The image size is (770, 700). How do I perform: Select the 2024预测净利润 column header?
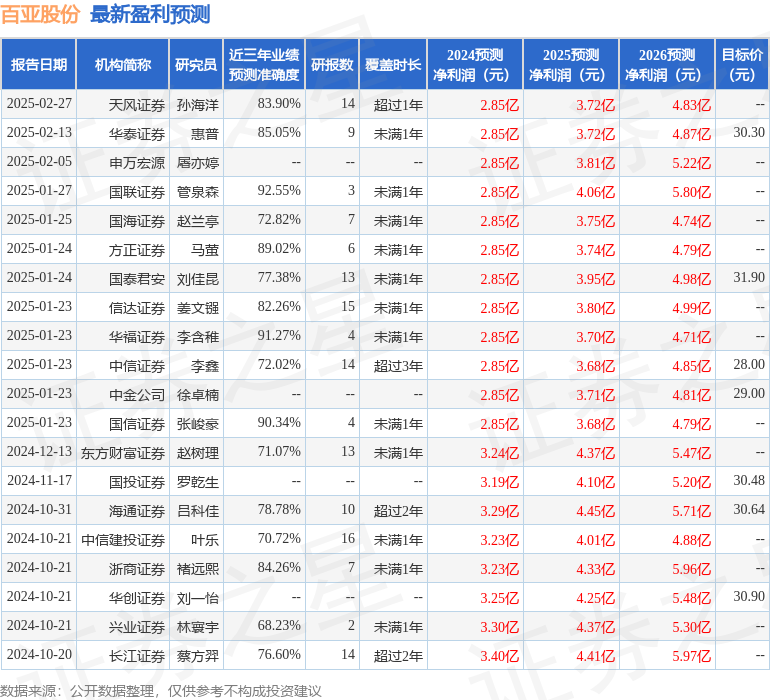(x=475, y=65)
